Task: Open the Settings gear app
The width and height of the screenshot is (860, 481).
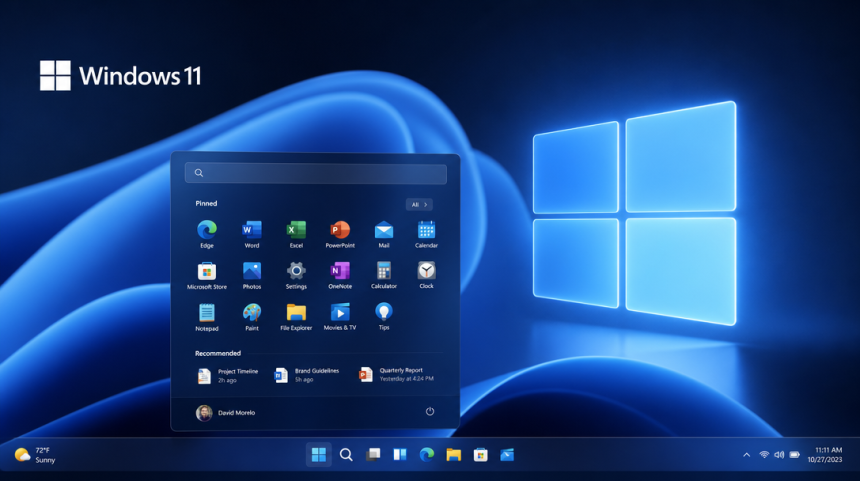Action: 296,275
